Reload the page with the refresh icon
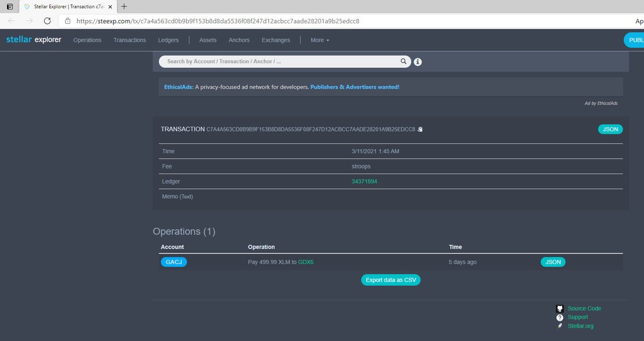The height and width of the screenshot is (341, 644). click(x=47, y=21)
